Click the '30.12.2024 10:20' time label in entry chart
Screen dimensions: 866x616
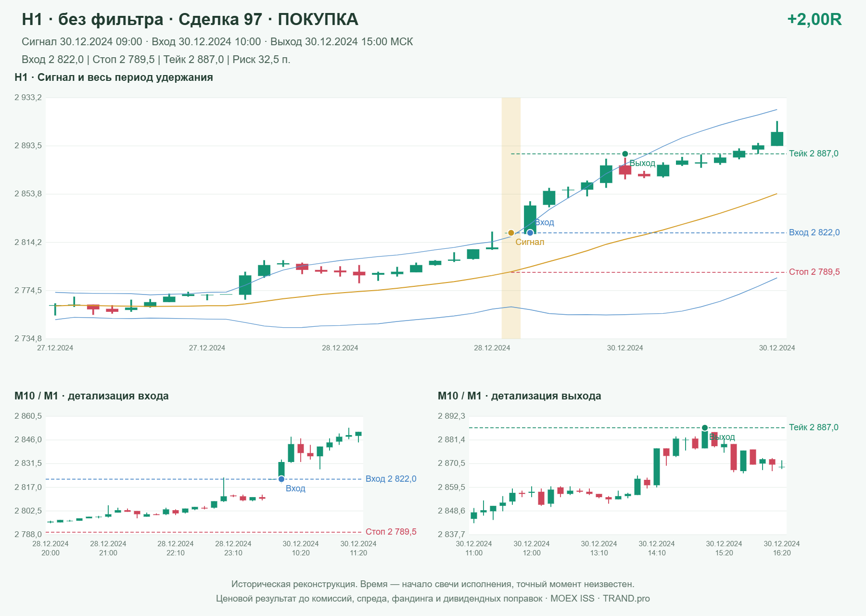(301, 548)
